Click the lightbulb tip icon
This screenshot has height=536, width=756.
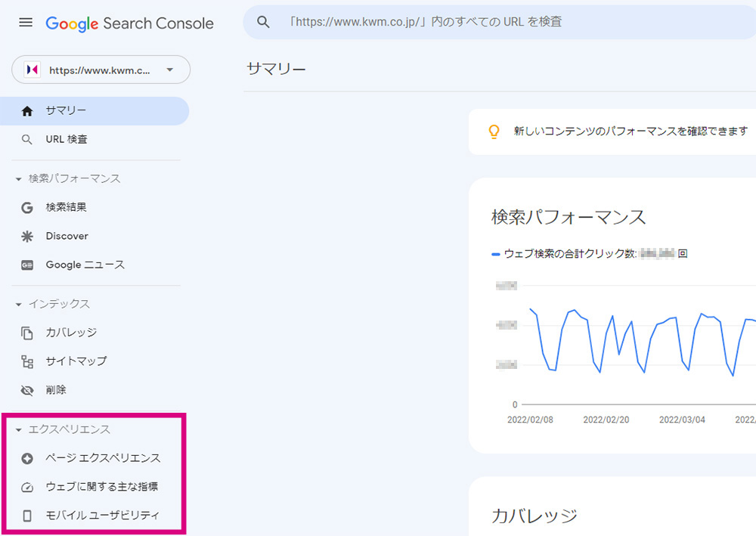(x=494, y=132)
